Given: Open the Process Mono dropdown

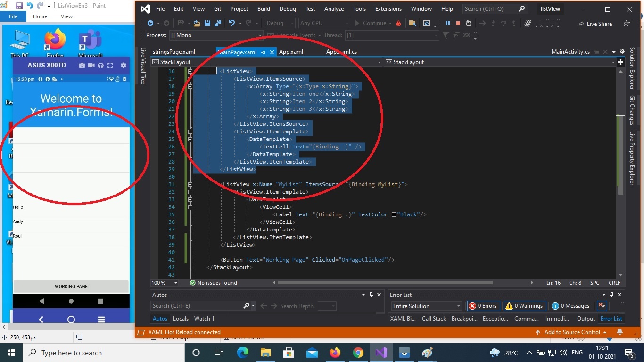Looking at the screenshot, I should tap(216, 35).
